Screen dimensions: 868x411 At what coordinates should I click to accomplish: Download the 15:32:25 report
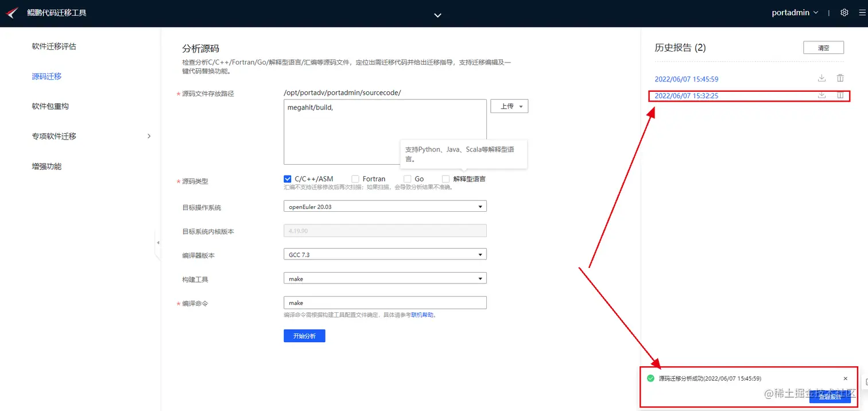click(x=821, y=96)
